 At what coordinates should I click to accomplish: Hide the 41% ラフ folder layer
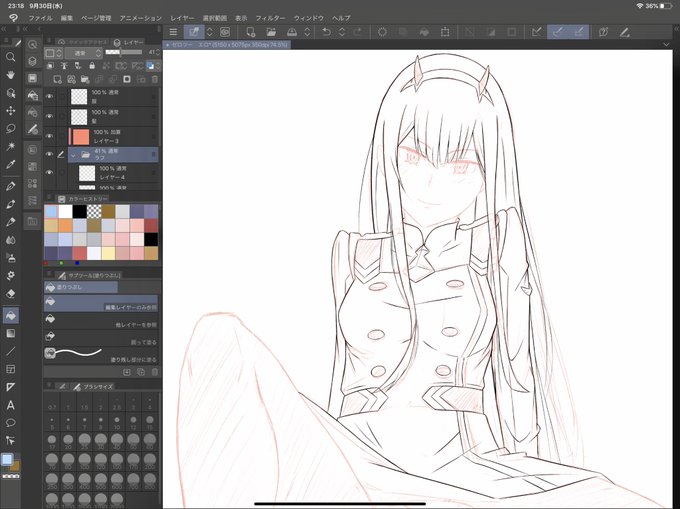pyautogui.click(x=49, y=154)
